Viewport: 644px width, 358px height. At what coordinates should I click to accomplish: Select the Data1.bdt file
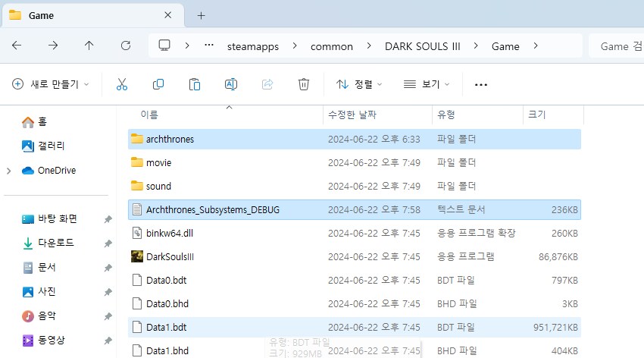pyautogui.click(x=355, y=327)
